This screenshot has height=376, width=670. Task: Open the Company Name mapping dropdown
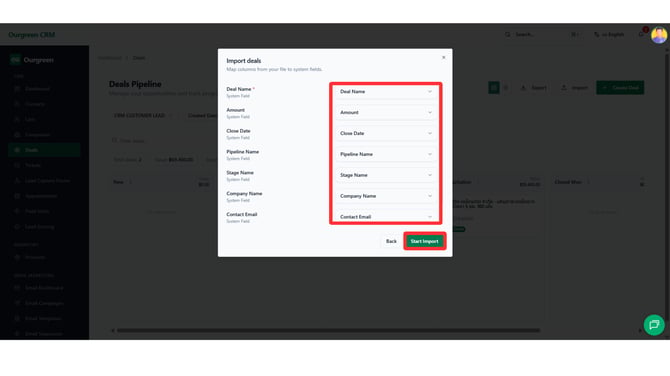point(385,196)
